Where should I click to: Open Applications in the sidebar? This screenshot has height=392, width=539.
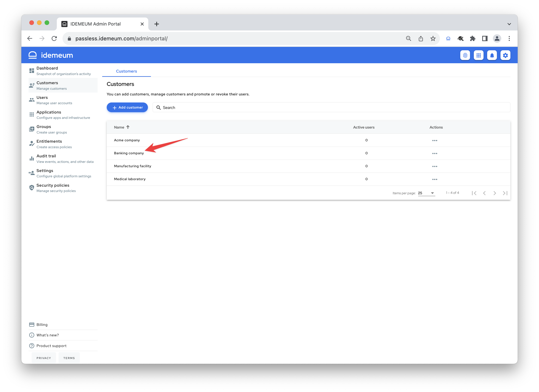pyautogui.click(x=63, y=115)
